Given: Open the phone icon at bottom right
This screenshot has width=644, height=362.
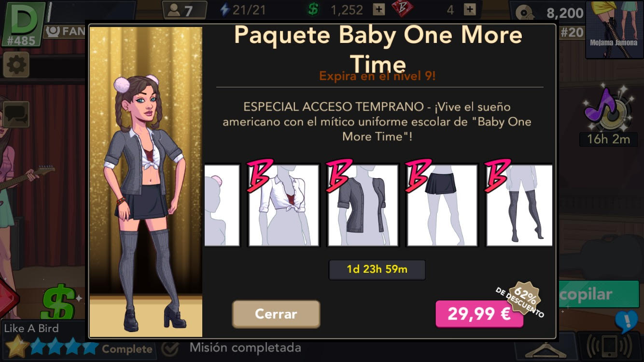Looking at the screenshot, I should [x=609, y=347].
